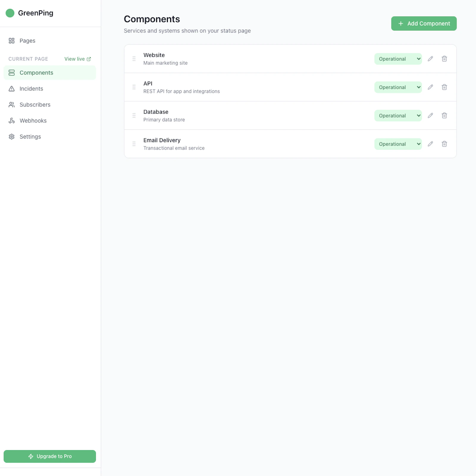Click 'Main marketing site' description
Image resolution: width=476 pixels, height=476 pixels.
(165, 63)
